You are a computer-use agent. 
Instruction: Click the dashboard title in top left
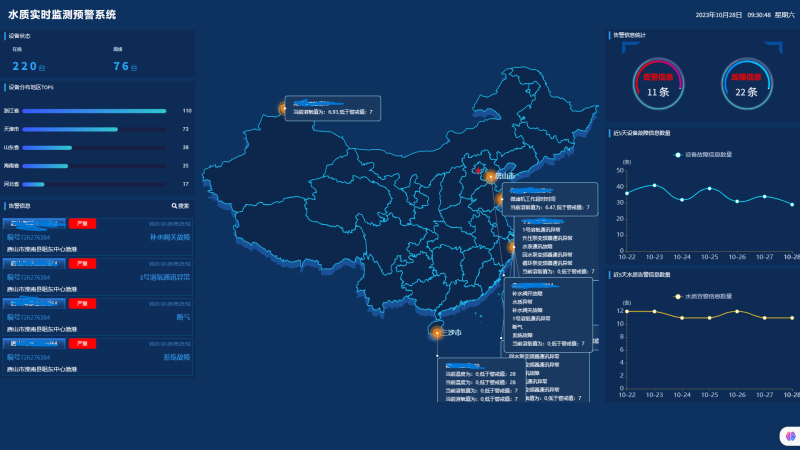(62, 15)
